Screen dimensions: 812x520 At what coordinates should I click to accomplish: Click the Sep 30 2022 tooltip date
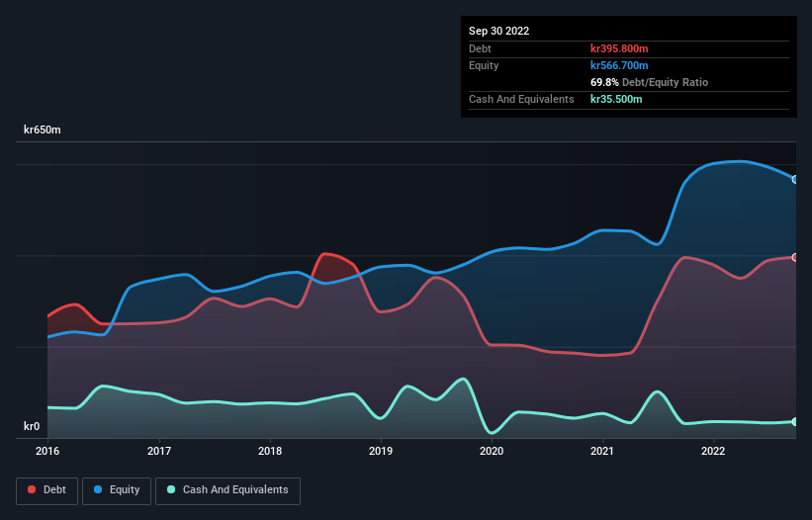tap(498, 31)
